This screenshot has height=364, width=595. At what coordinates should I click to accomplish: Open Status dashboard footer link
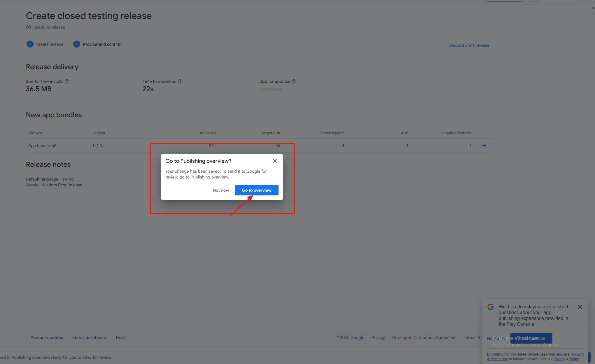[x=89, y=337]
